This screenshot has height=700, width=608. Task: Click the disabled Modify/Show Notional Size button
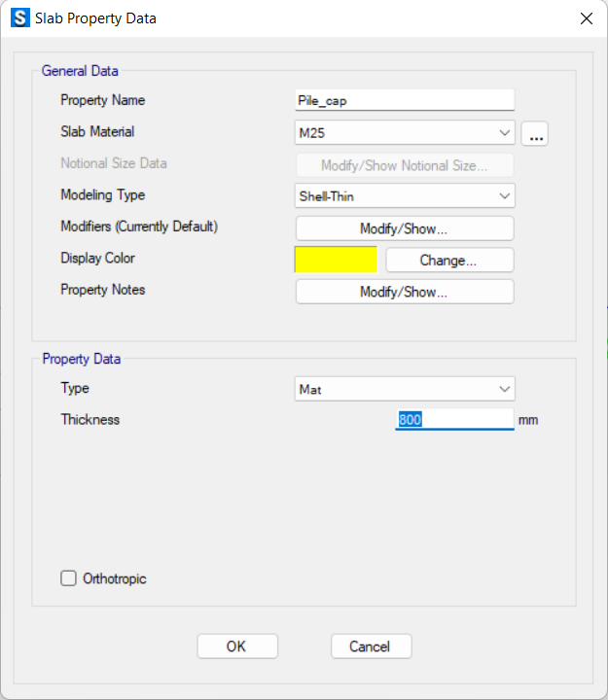coord(405,165)
